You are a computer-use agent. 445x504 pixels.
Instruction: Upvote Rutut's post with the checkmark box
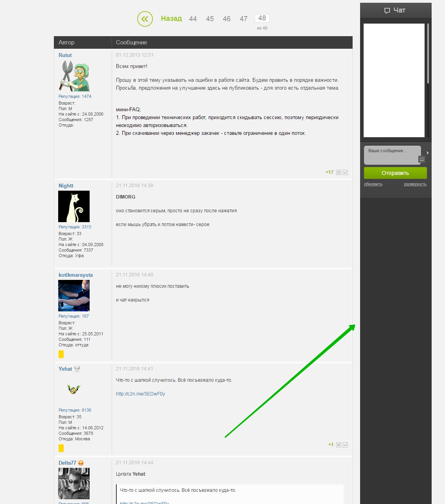click(345, 173)
